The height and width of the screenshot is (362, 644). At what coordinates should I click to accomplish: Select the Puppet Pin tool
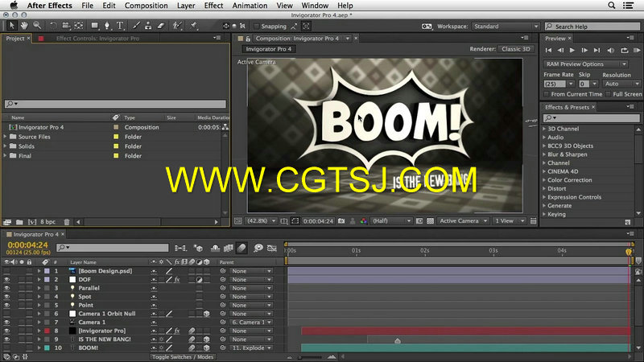tap(193, 26)
